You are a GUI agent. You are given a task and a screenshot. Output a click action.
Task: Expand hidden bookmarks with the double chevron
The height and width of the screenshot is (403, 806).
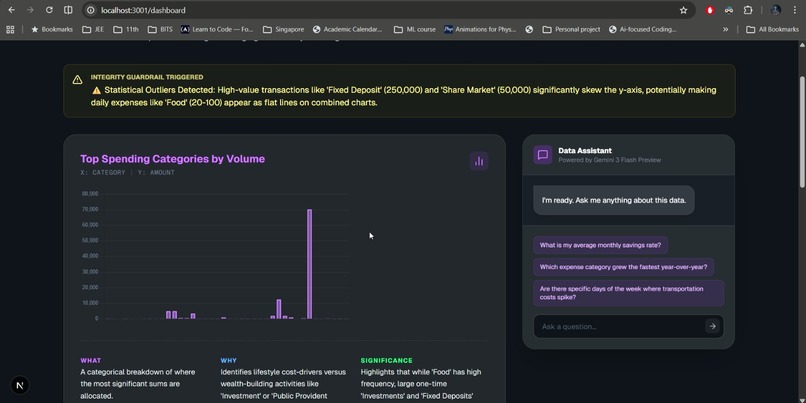tap(725, 29)
